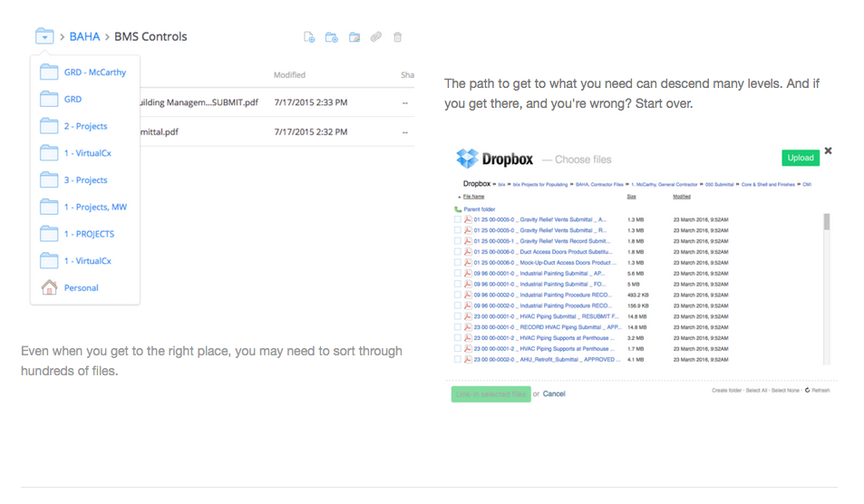
Task: Open the 1 - PROJECTS folder
Action: click(x=89, y=234)
